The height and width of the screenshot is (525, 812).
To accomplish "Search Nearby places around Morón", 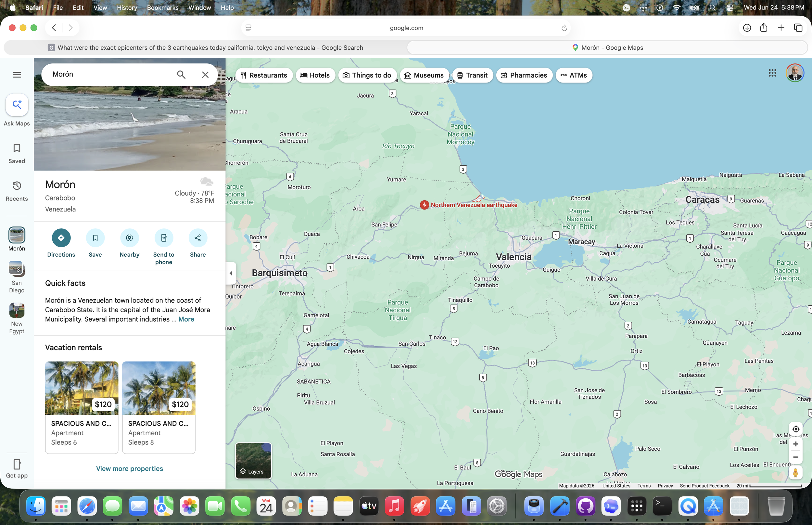I will click(x=130, y=243).
